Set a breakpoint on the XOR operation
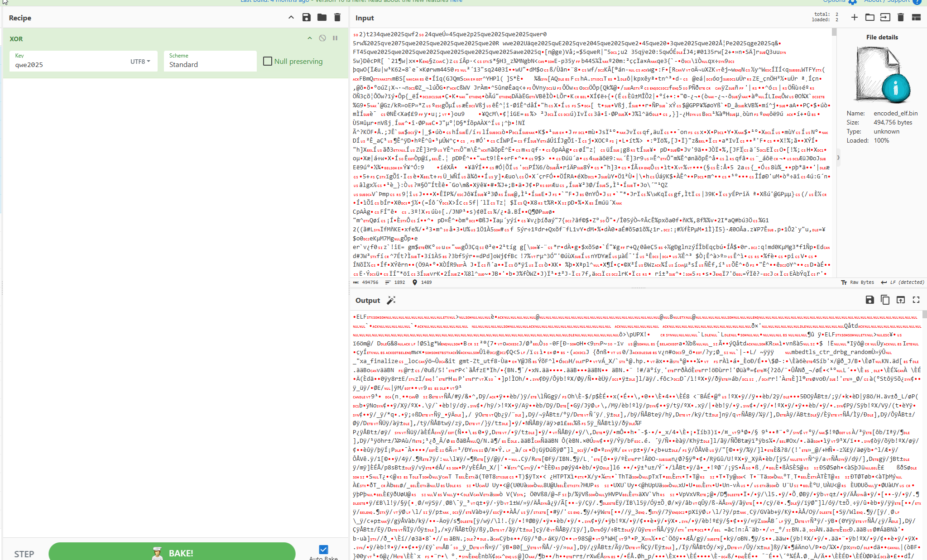Viewport: 927px width, 560px height. pyautogui.click(x=335, y=38)
